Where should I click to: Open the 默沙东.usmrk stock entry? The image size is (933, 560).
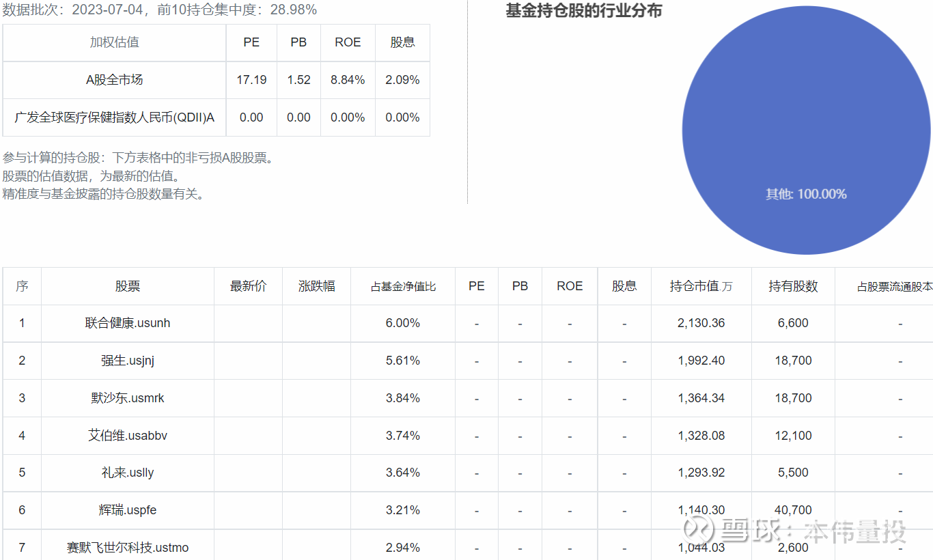(x=128, y=398)
